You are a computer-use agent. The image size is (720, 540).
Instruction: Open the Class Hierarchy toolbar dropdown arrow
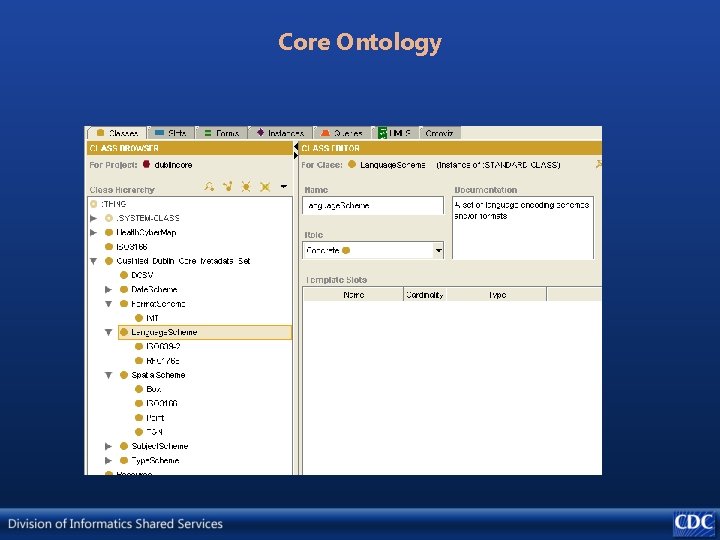pos(284,186)
